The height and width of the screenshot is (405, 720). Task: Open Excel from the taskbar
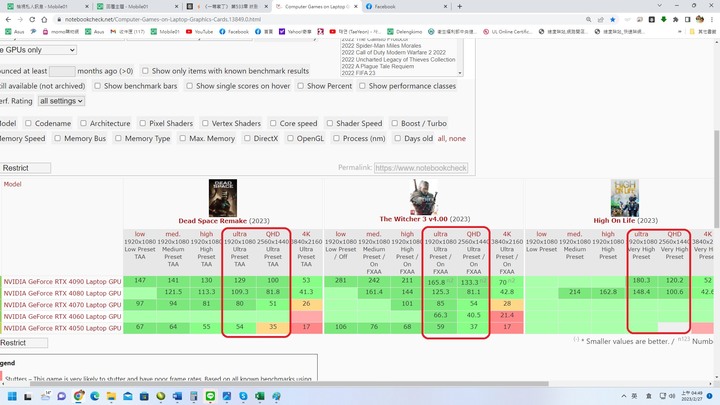(x=260, y=396)
